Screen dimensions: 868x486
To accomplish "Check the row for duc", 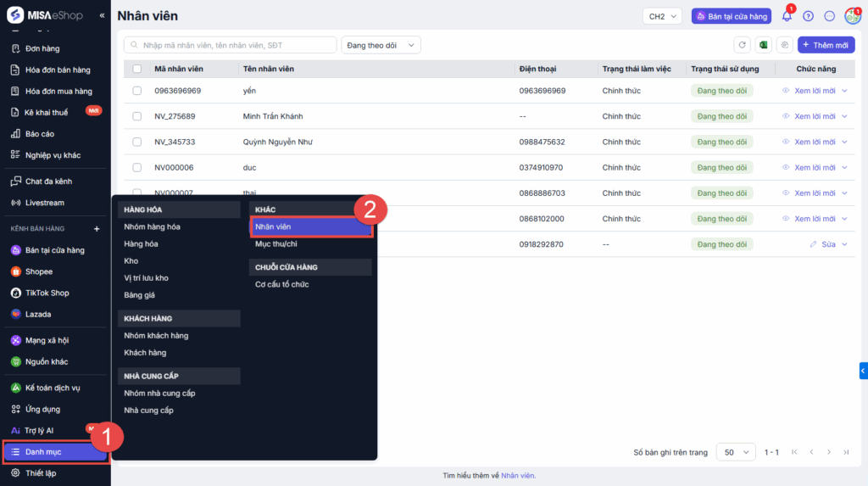I will click(136, 167).
